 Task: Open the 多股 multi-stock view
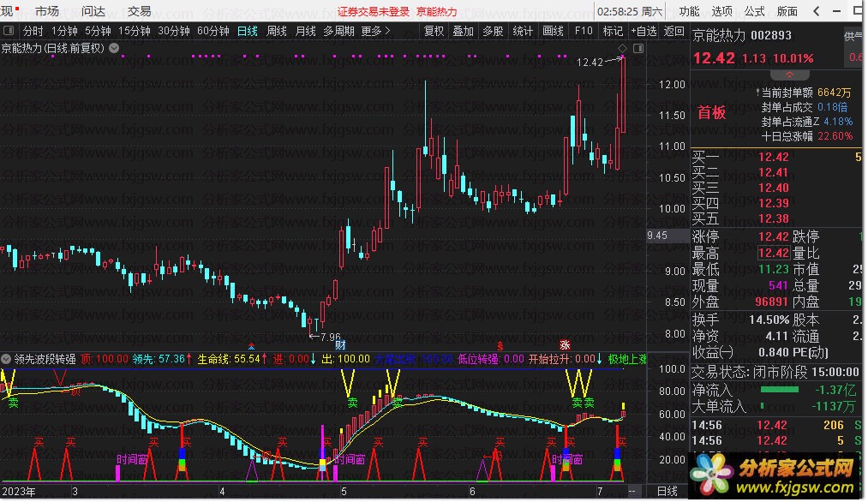tap(493, 31)
